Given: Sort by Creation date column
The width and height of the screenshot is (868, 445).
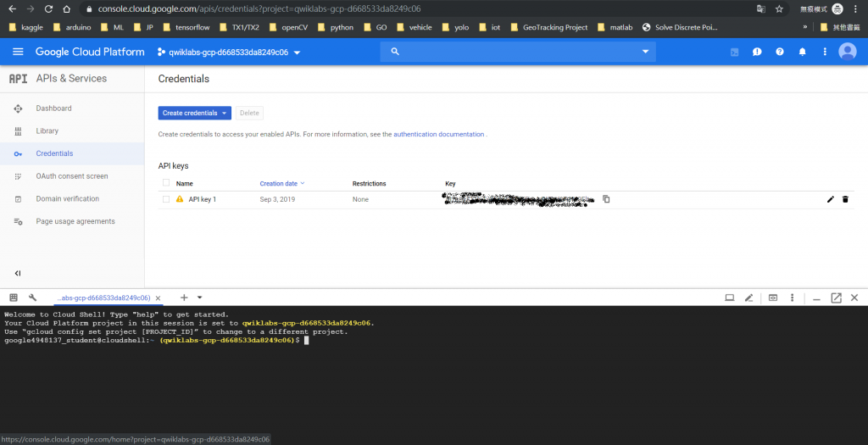Looking at the screenshot, I should click(x=281, y=183).
